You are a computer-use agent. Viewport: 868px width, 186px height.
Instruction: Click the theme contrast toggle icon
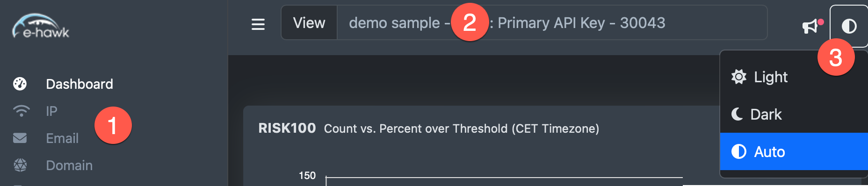[849, 26]
